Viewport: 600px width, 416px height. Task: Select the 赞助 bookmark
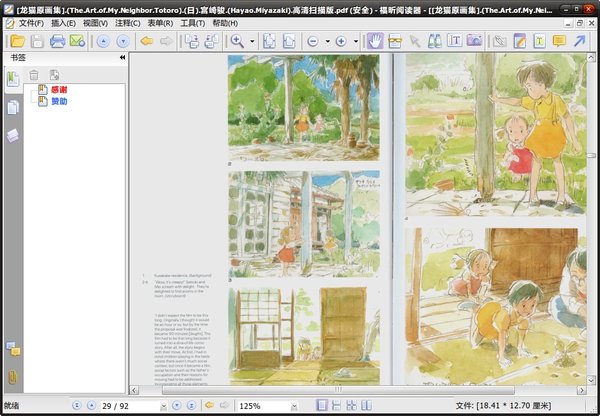[59, 101]
